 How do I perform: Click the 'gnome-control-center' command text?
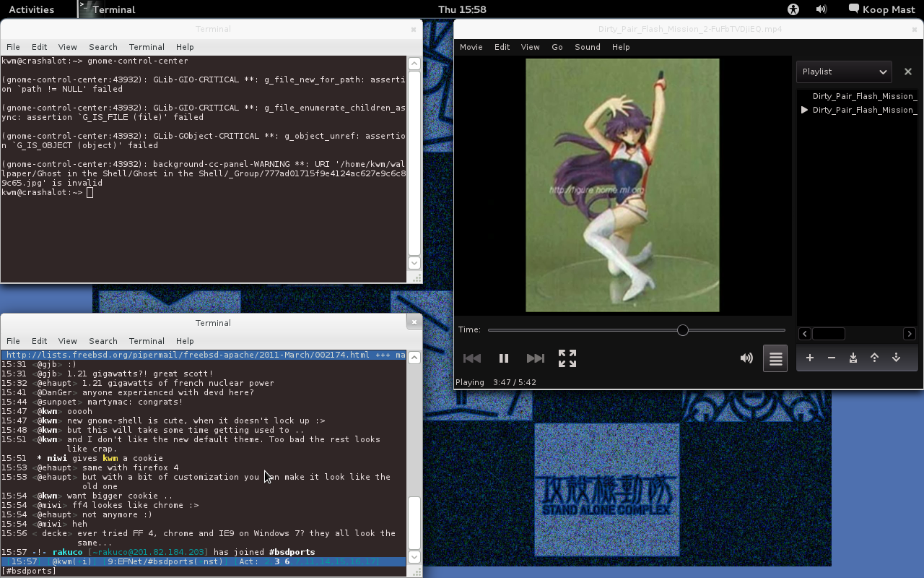tap(138, 61)
